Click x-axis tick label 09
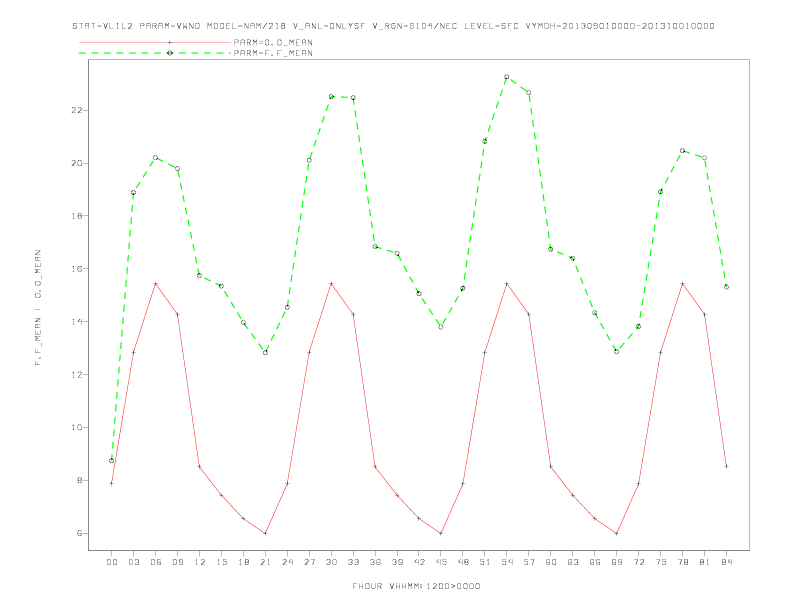The image size is (792, 612). (x=177, y=562)
